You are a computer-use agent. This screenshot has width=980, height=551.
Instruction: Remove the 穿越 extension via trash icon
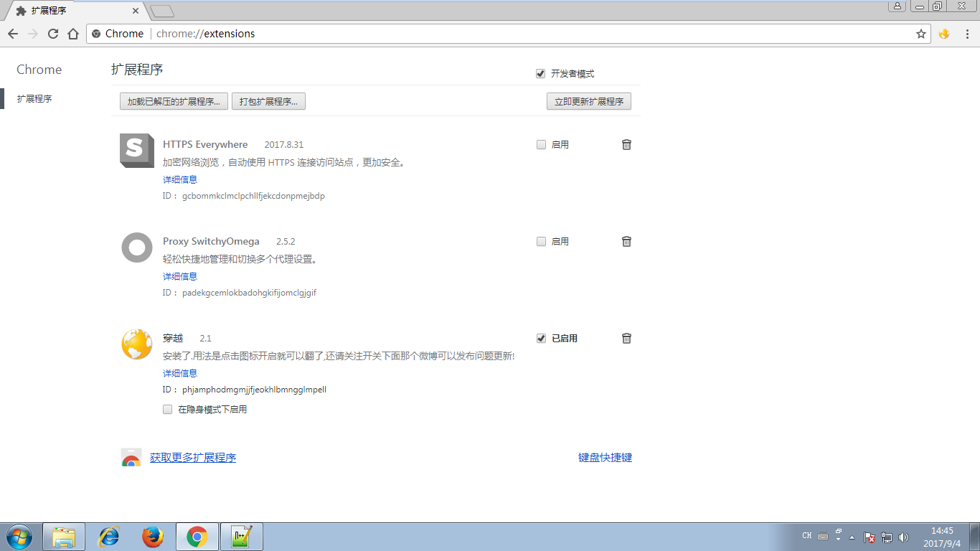click(626, 338)
